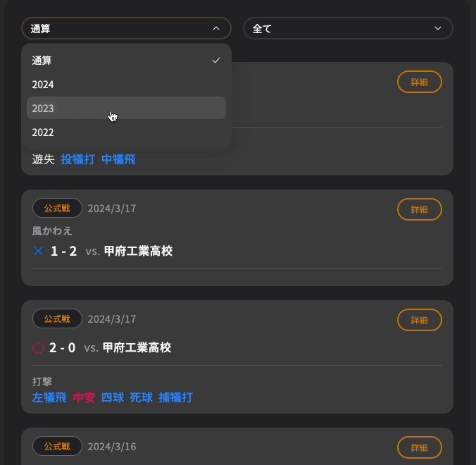Click the 公式戦 badge on the 2 - 0 game
The width and height of the screenshot is (476, 465).
pos(57,318)
